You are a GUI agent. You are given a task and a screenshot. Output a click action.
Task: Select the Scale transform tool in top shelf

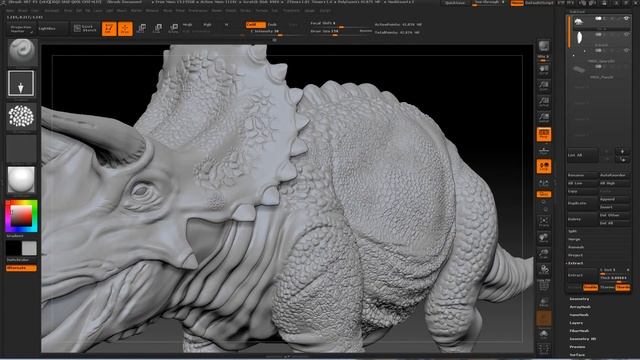[x=158, y=28]
